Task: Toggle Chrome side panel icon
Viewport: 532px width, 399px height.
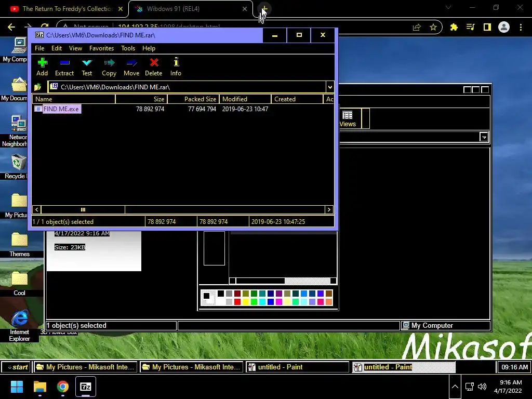Action: (x=487, y=27)
